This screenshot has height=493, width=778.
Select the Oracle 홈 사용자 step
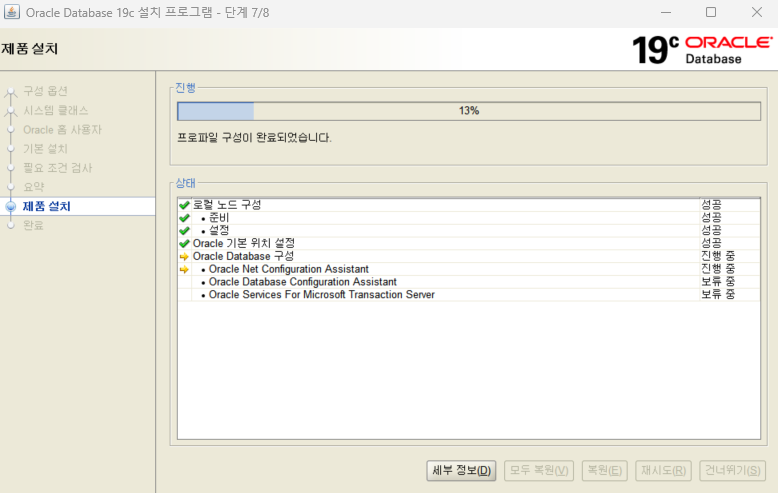click(x=62, y=129)
